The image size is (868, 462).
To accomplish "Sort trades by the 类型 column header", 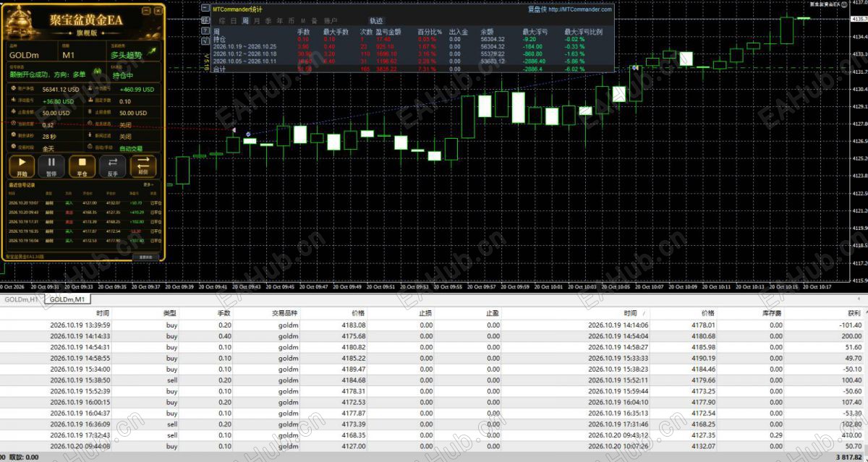I will tap(169, 313).
